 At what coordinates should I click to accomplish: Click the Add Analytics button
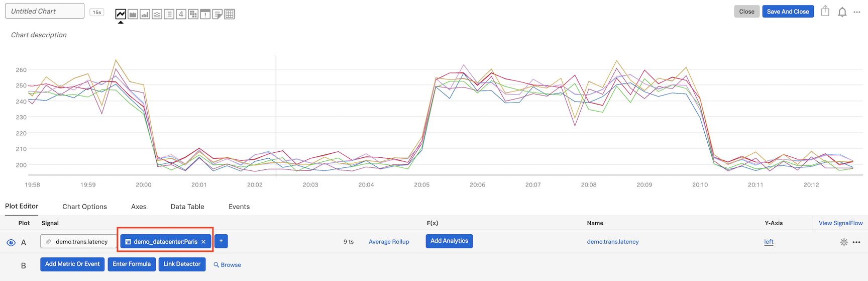tap(449, 241)
